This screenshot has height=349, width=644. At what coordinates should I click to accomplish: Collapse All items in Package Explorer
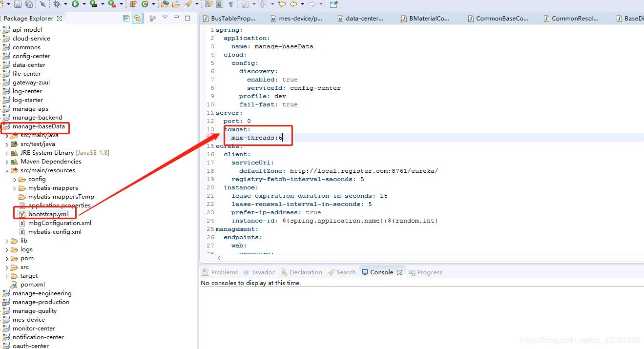pyautogui.click(x=126, y=18)
